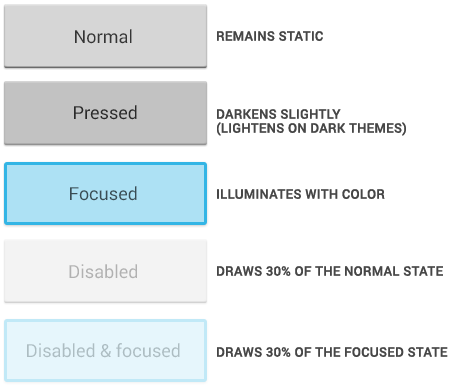Viewport: 450px width, 385px height.
Task: Click the faded Disabled label text
Action: tap(103, 271)
